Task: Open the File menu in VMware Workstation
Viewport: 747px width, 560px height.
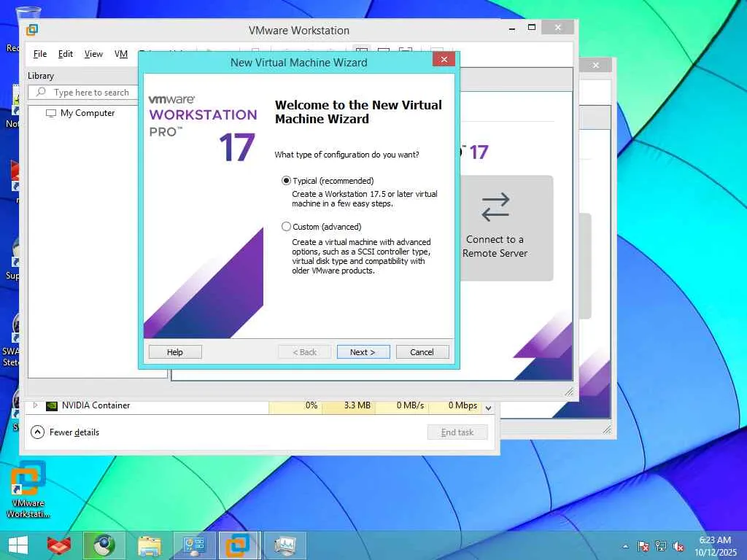Action: pos(40,54)
